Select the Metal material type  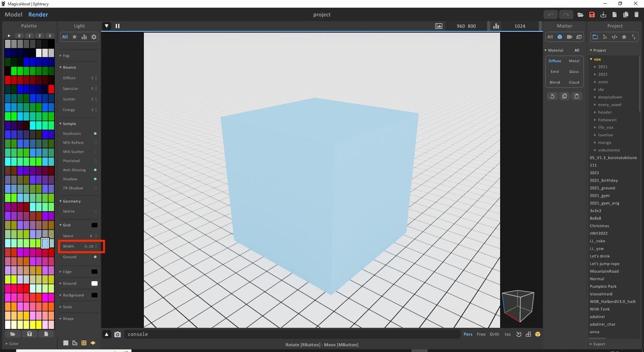[574, 61]
